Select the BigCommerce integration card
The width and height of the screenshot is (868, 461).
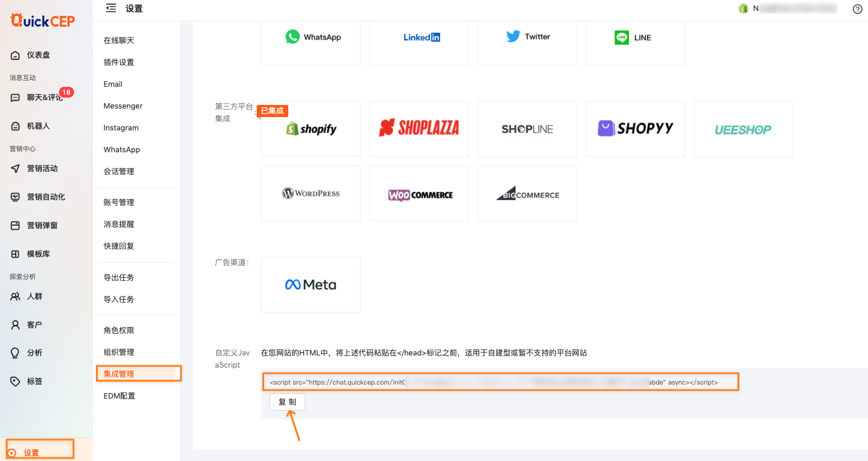pos(527,193)
